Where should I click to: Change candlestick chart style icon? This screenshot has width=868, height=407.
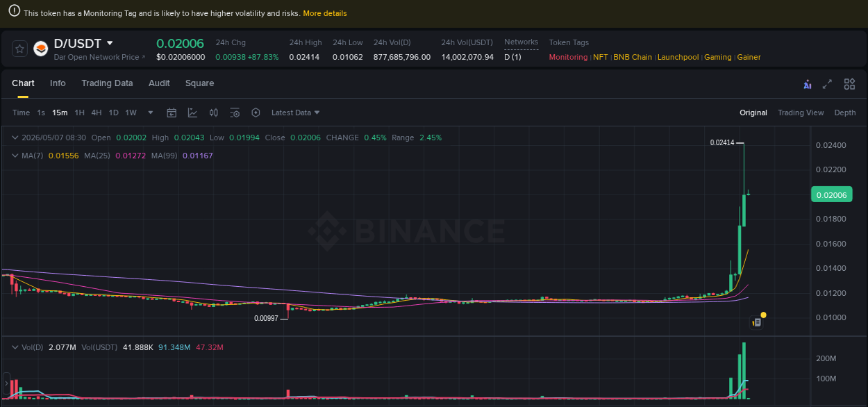(x=214, y=113)
